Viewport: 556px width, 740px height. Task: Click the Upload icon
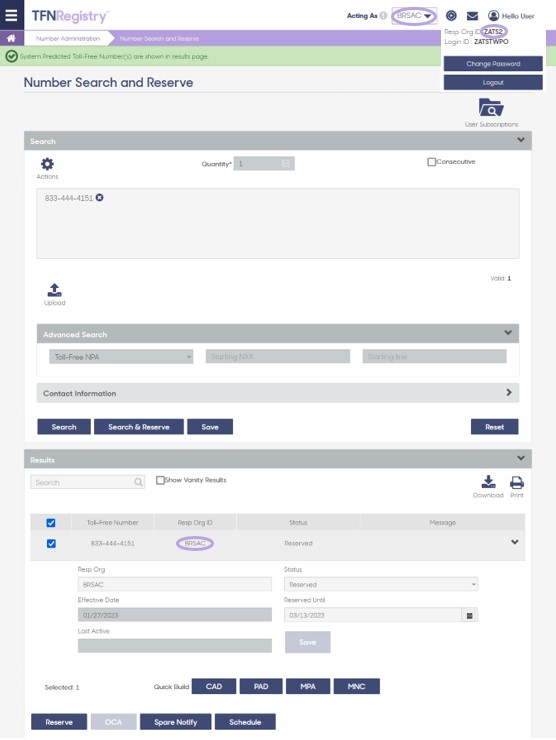coord(55,290)
